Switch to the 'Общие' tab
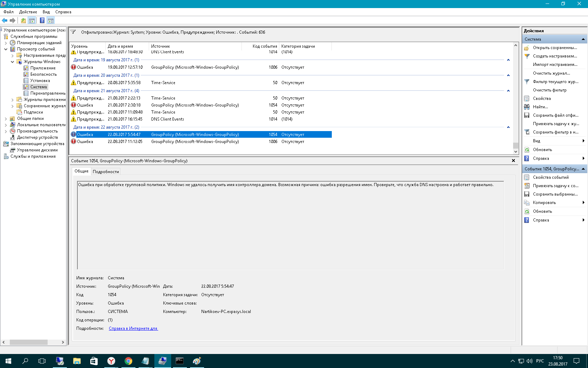This screenshot has height=368, width=588. click(82, 171)
